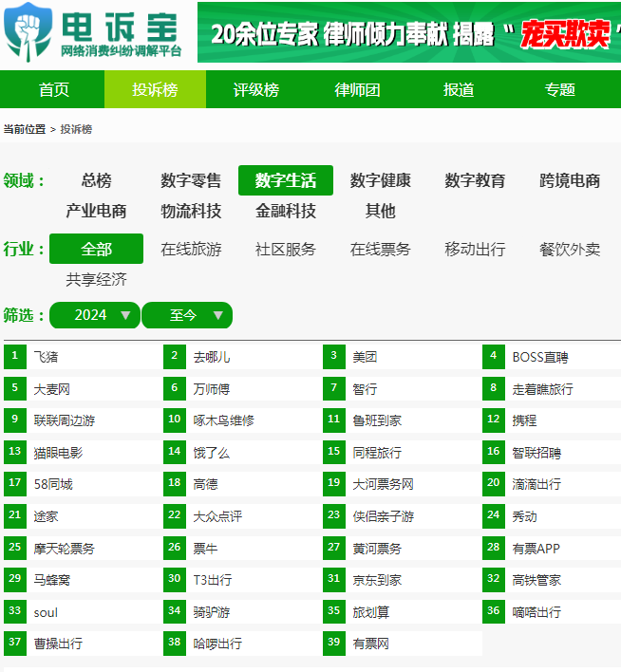621x672 pixels.
Task: Select the 物流科技 field filter
Action: click(191, 211)
